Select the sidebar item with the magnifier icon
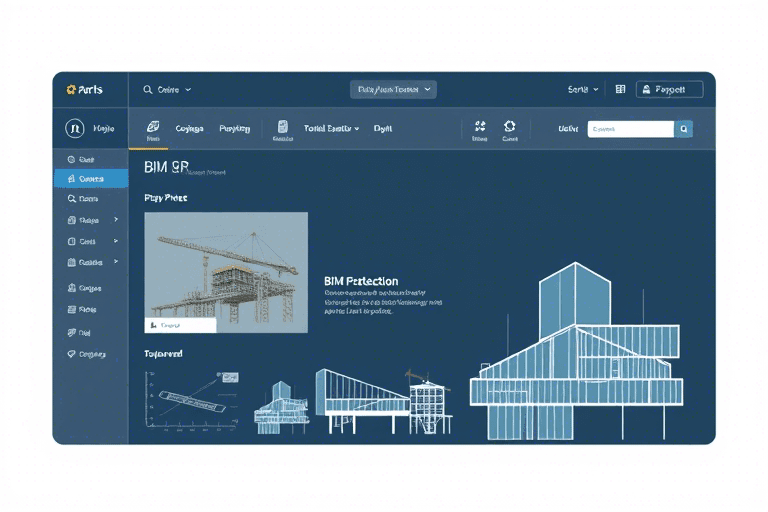The image size is (768, 512). tap(90, 199)
